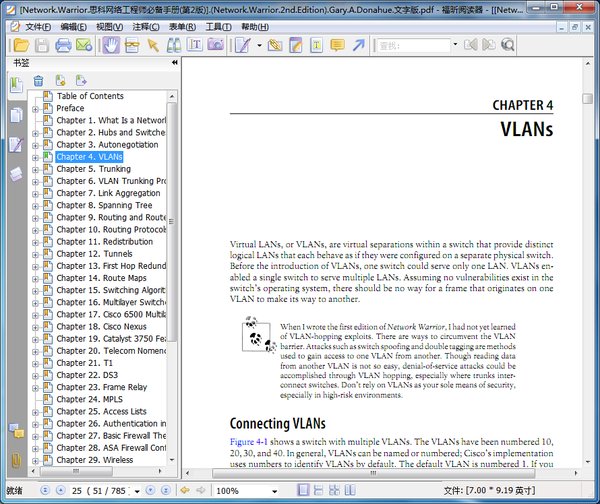Screen dimensions: 600x504
Task: Click the binoculars Search icon
Action: pos(174,45)
